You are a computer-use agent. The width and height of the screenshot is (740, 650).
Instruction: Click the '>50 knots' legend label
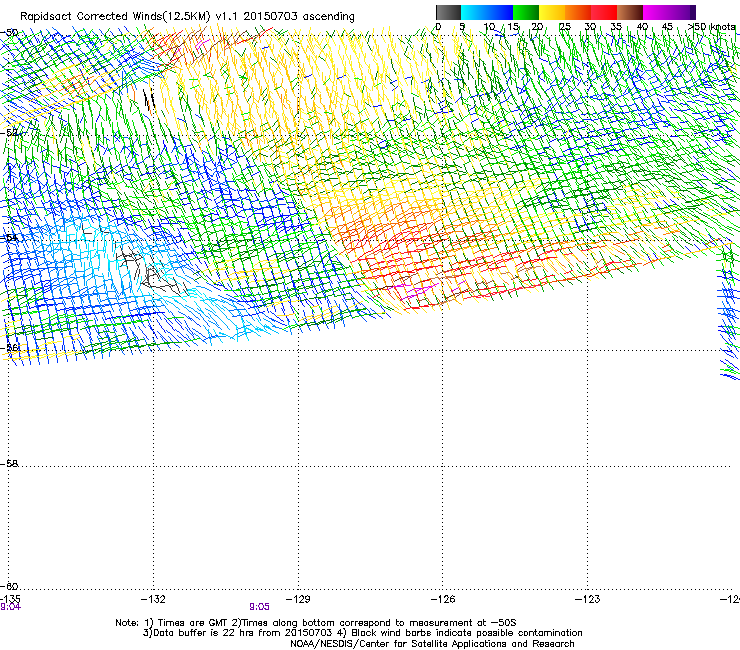(711, 26)
